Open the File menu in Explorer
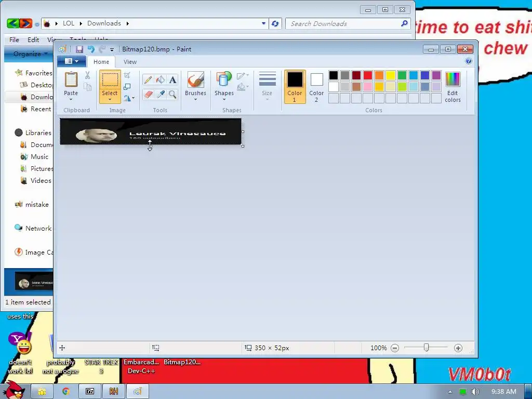This screenshot has height=399, width=532. pos(14,39)
